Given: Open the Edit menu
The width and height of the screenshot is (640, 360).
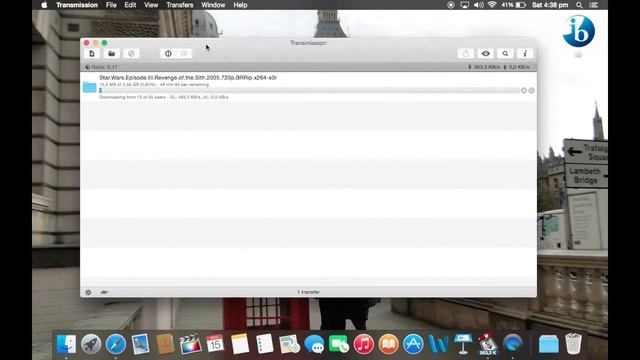Looking at the screenshot, I should coord(130,5).
